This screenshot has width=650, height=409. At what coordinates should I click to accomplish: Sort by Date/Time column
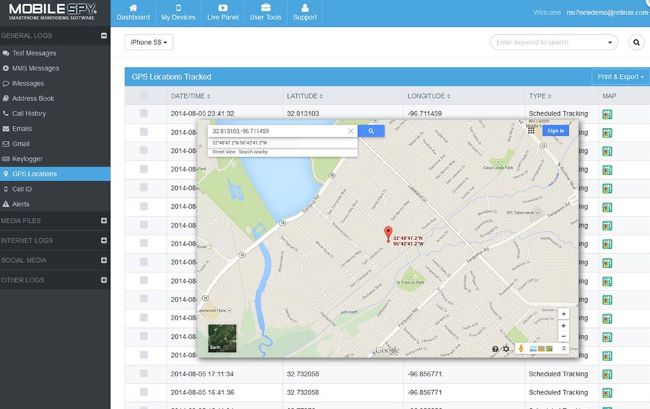(x=190, y=96)
